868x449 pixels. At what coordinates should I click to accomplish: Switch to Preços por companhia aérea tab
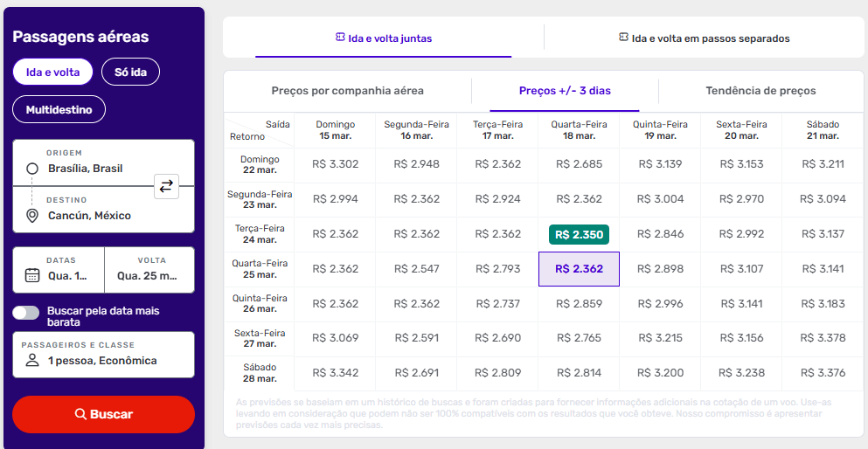(x=347, y=91)
